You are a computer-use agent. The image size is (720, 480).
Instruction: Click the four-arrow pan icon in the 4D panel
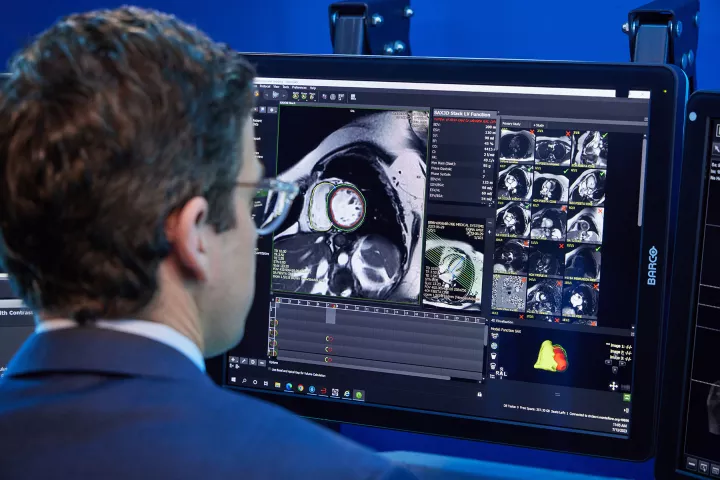[x=613, y=386]
